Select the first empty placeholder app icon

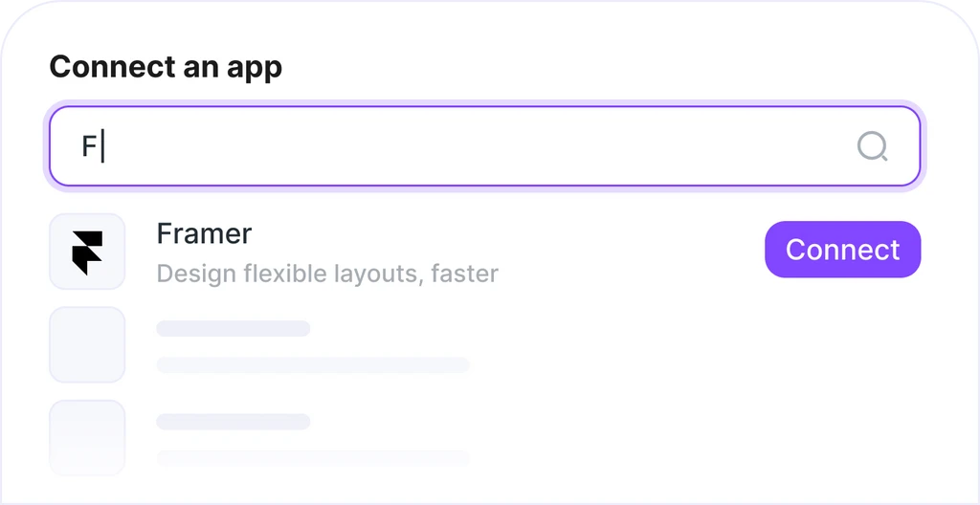tap(87, 344)
